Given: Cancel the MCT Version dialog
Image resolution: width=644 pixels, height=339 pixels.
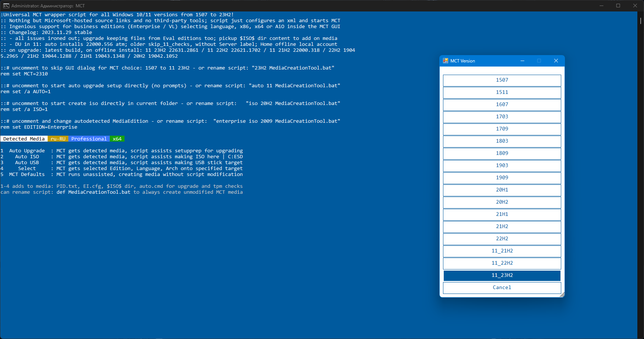Looking at the screenshot, I should click(502, 288).
